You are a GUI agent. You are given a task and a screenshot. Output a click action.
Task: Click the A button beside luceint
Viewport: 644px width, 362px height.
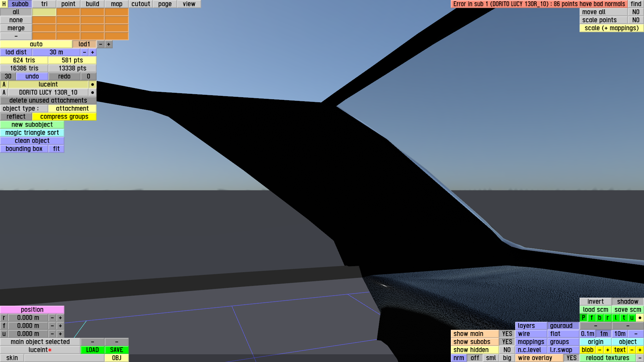click(x=4, y=84)
